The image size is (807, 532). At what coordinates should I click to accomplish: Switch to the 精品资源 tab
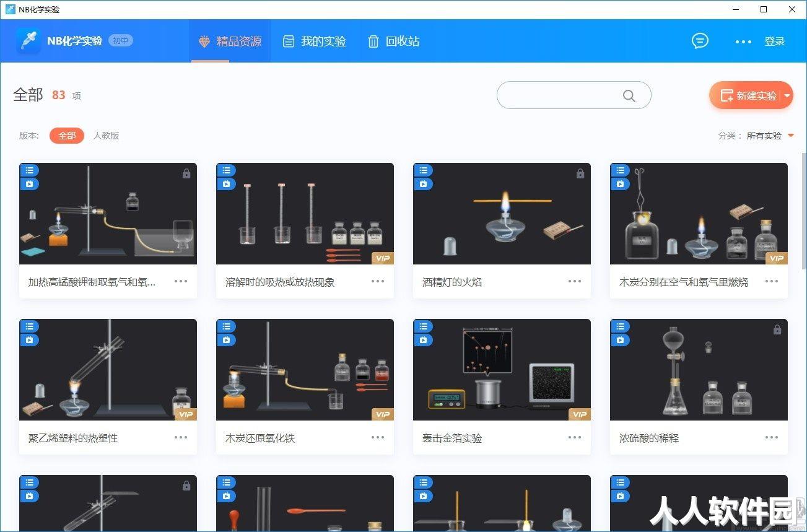click(x=230, y=41)
